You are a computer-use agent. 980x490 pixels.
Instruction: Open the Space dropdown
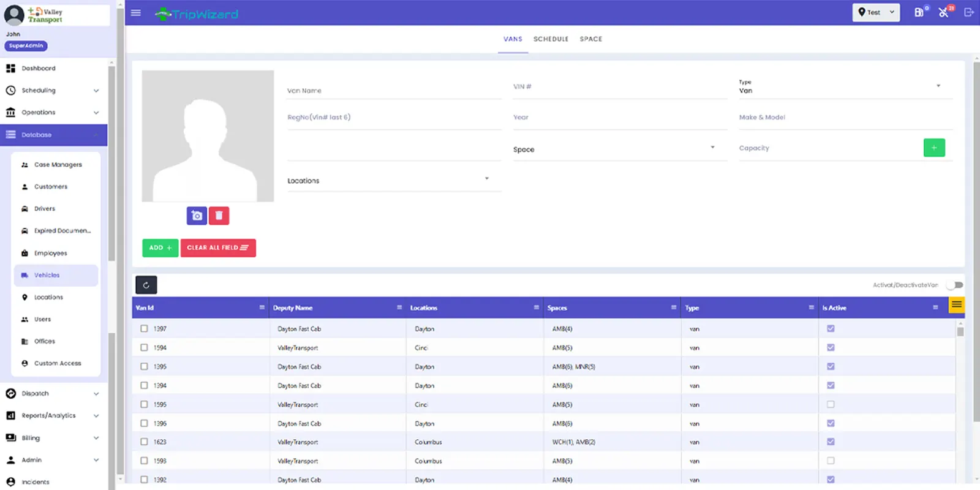614,149
